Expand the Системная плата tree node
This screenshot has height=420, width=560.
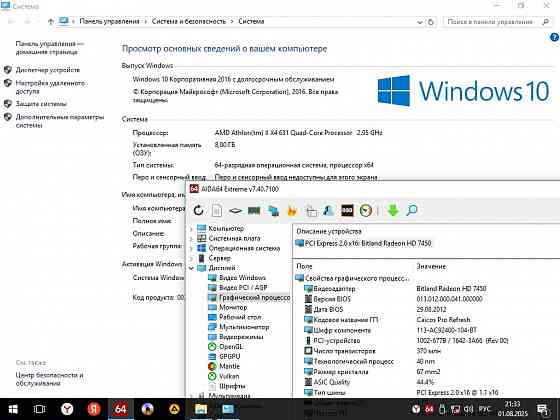pyautogui.click(x=191, y=239)
